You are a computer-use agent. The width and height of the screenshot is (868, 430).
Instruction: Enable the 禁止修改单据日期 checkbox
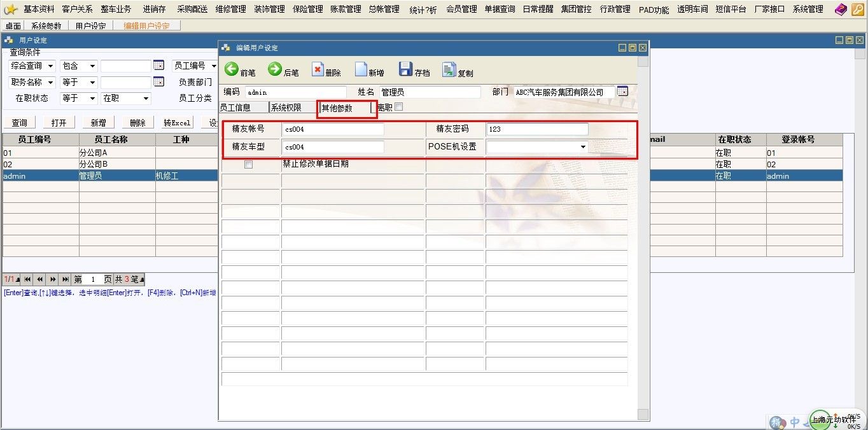click(x=249, y=165)
